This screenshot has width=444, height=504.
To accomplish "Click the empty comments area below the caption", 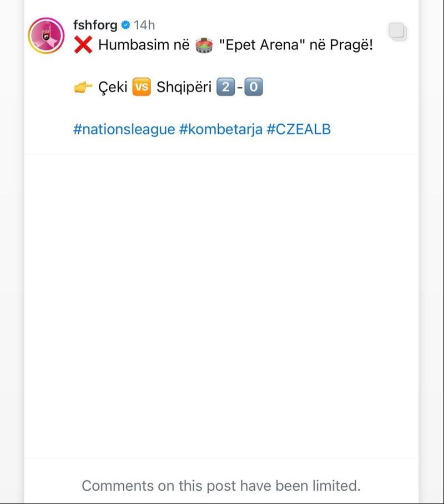I will pos(221,306).
